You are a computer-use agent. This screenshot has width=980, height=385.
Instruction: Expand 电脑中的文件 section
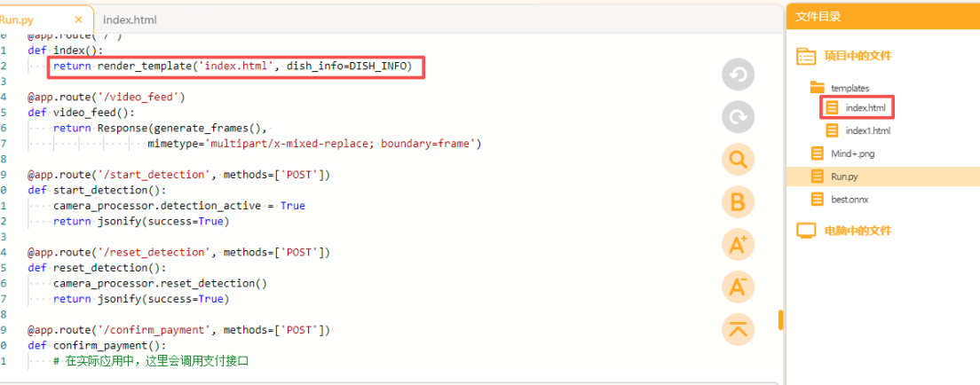857,231
